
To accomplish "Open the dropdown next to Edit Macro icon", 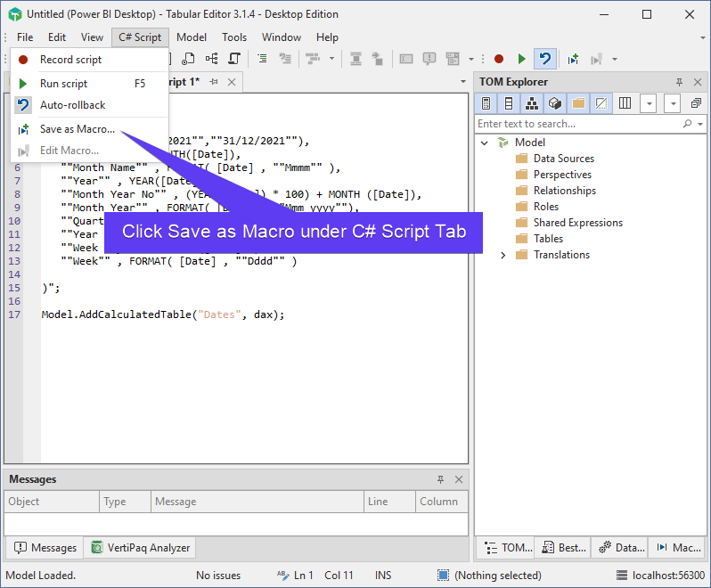I will (x=615, y=59).
